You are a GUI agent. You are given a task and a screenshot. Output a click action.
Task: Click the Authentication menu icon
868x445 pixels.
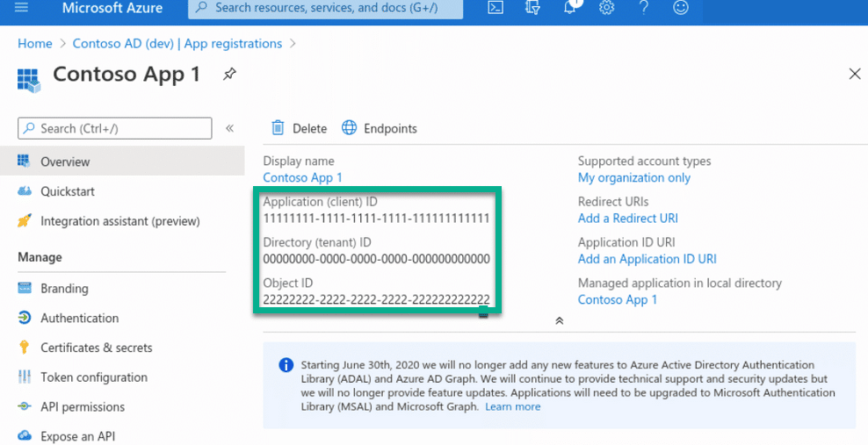25,318
